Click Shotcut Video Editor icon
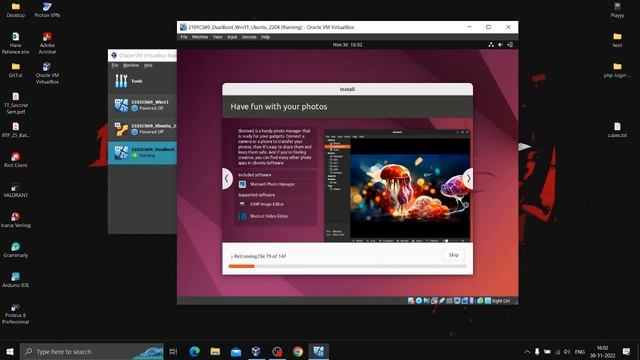 [x=242, y=216]
